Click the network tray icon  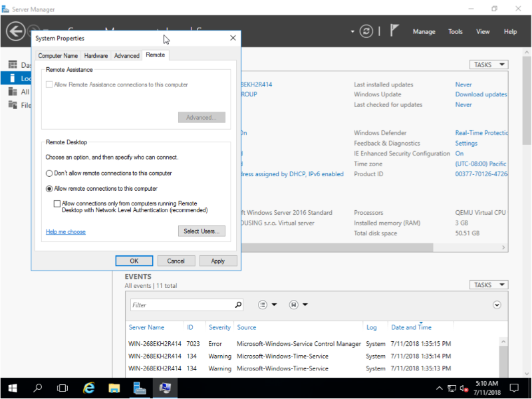tap(452, 388)
